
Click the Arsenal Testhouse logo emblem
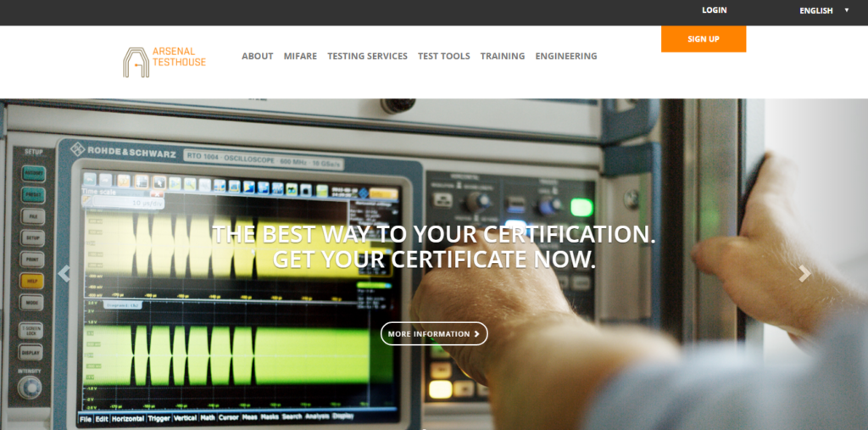(x=136, y=62)
